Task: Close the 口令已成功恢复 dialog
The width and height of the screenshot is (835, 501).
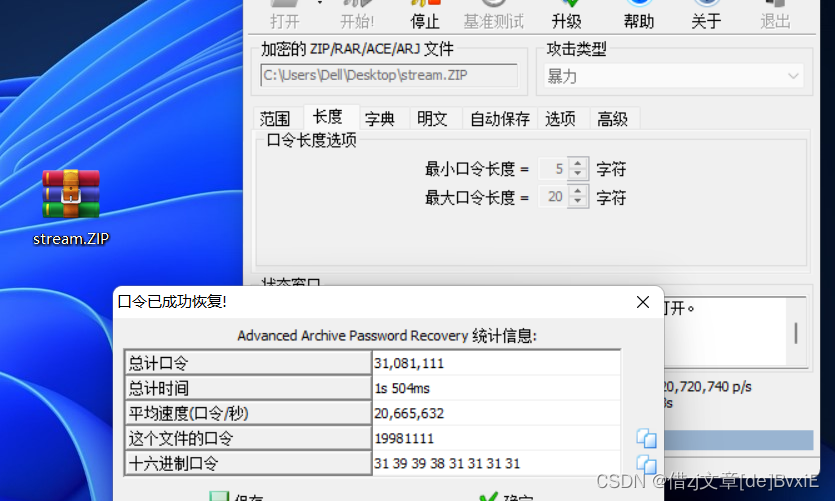Action: [643, 302]
